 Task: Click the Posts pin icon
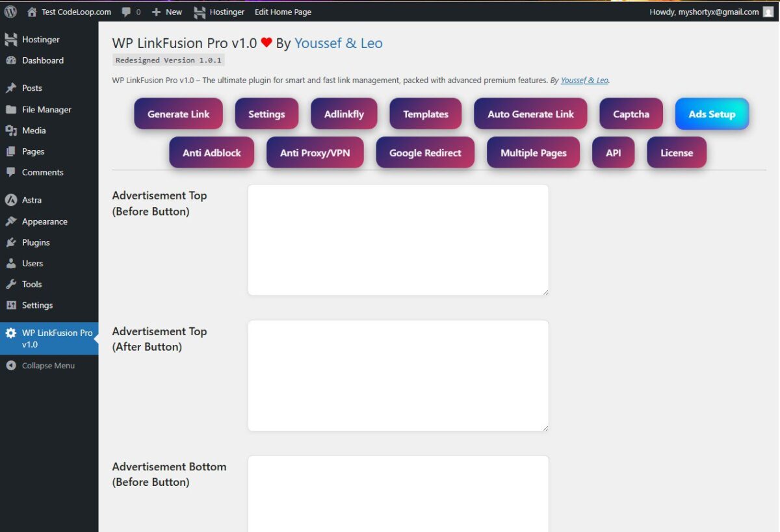click(x=11, y=88)
